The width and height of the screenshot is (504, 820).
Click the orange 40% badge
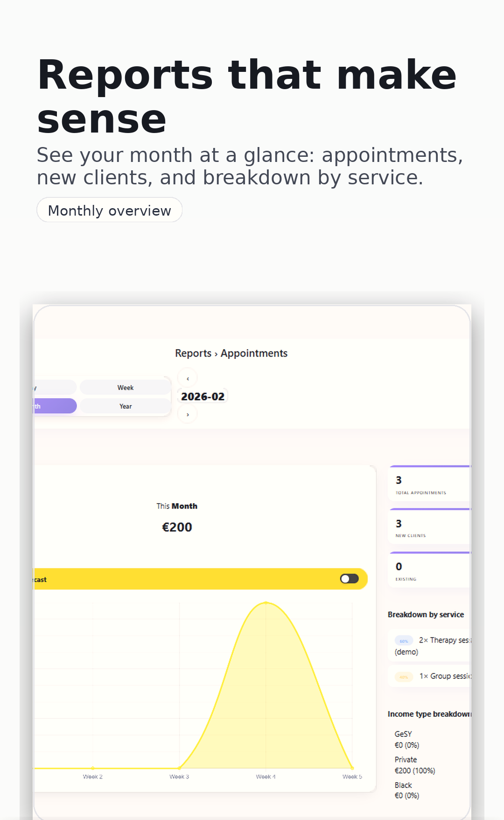[x=404, y=677]
